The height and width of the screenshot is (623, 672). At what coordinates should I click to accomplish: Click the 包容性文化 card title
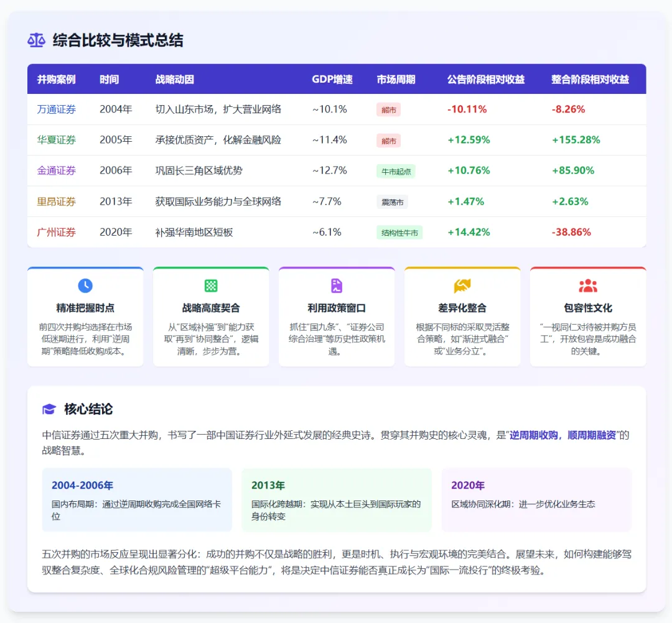(587, 308)
